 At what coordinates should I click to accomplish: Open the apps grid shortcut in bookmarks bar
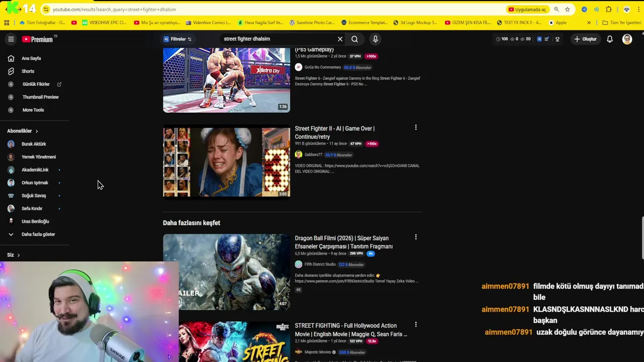[7, 23]
